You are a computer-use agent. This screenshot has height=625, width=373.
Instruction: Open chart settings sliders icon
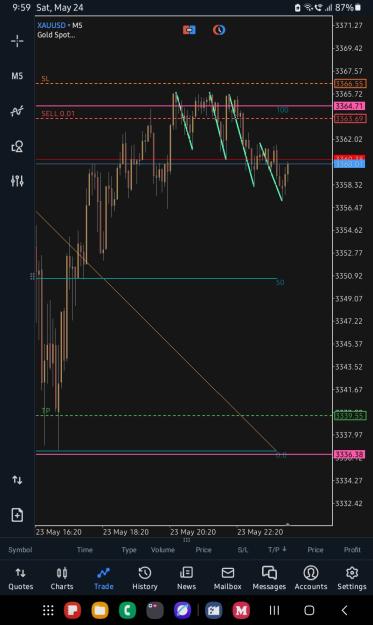[17, 181]
